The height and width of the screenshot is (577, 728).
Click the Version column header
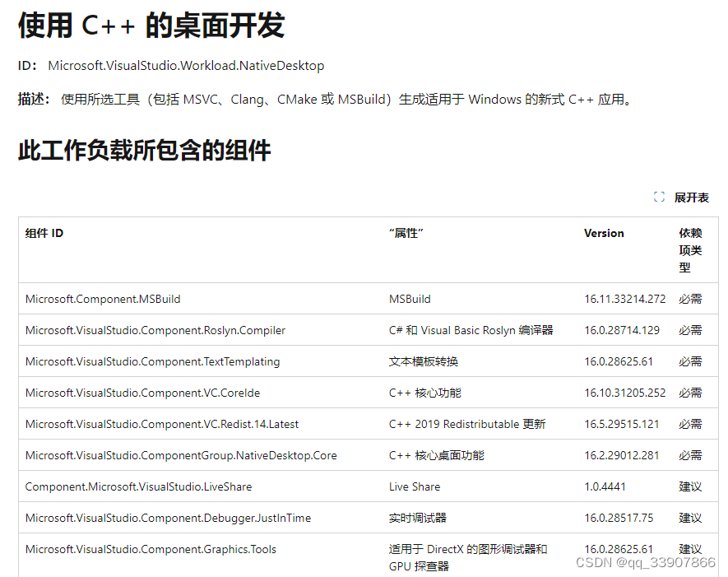point(604,233)
